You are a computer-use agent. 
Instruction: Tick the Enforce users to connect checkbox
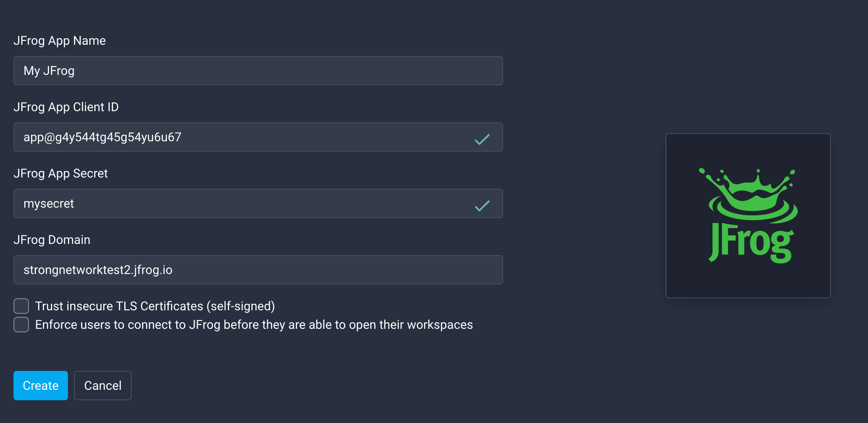(x=21, y=325)
